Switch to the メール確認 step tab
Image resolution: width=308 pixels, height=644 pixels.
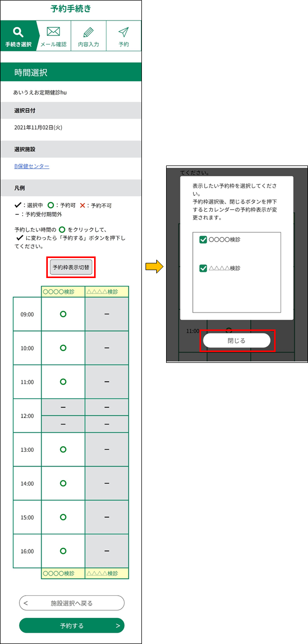tap(53, 36)
